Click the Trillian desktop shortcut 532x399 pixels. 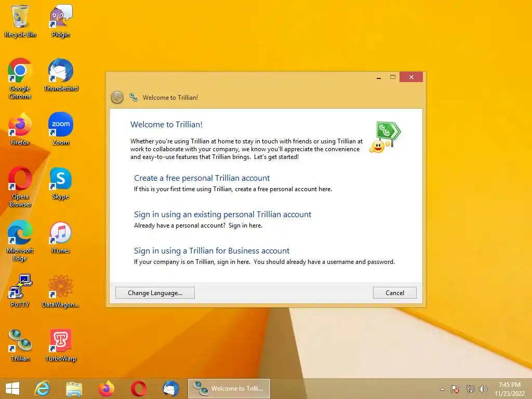click(20, 345)
